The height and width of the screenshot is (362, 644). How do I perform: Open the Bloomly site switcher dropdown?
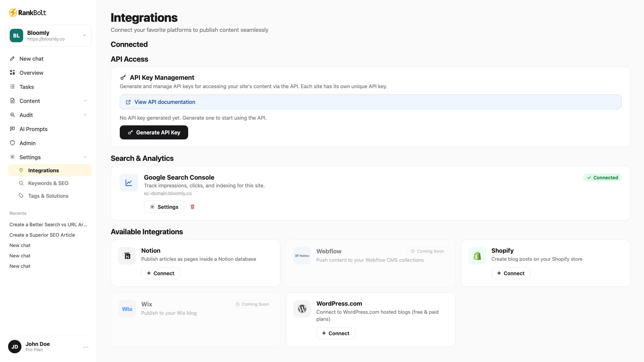[x=48, y=36]
